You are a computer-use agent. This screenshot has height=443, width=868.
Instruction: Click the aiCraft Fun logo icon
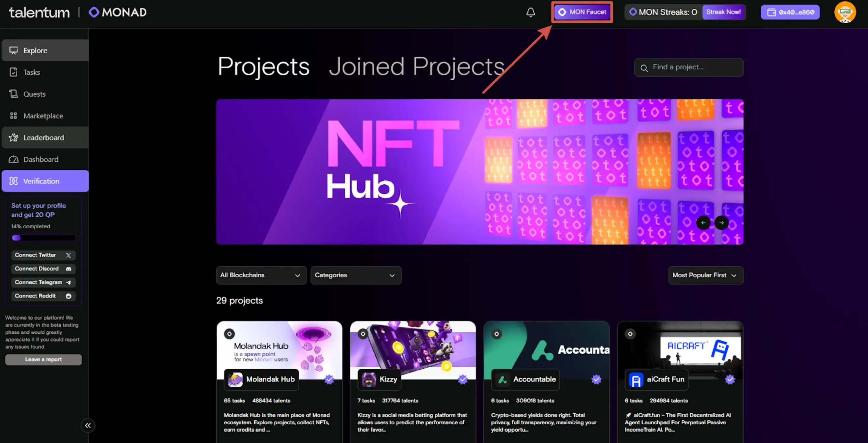636,380
